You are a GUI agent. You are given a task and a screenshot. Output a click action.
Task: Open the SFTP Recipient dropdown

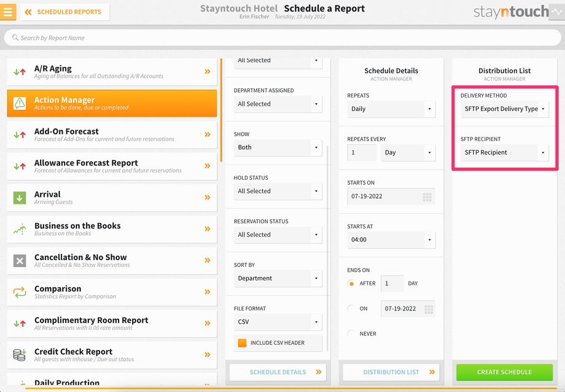click(x=504, y=153)
